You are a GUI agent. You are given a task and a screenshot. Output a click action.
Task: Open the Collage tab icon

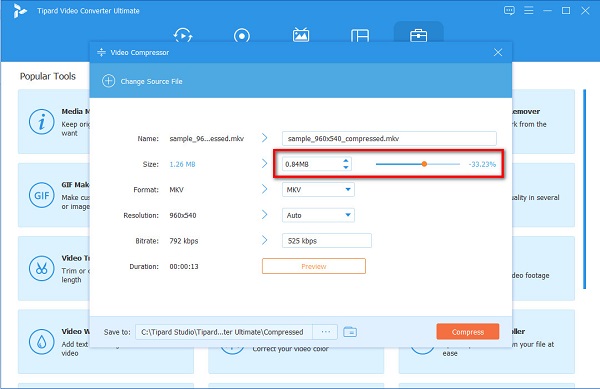click(360, 36)
